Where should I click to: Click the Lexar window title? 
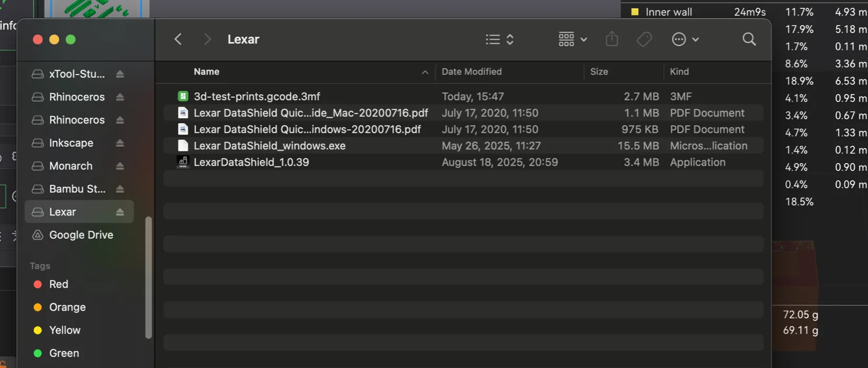pos(243,39)
